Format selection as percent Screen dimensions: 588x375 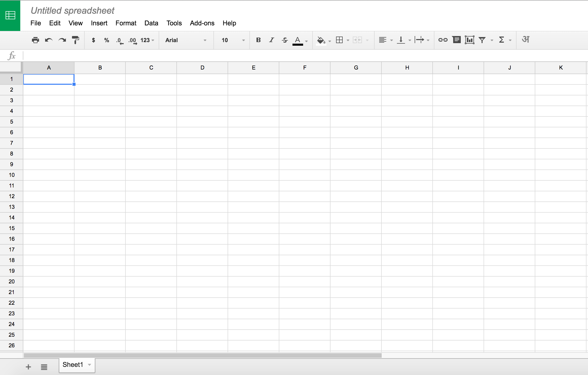point(106,40)
